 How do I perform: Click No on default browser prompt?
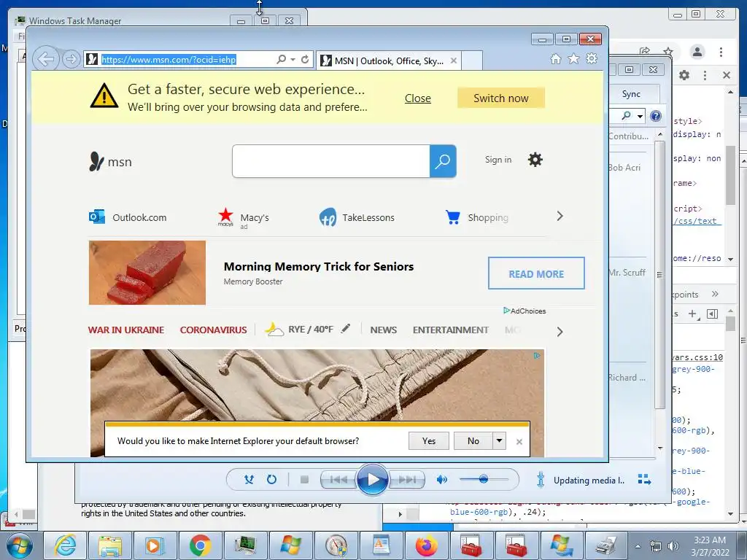[473, 440]
